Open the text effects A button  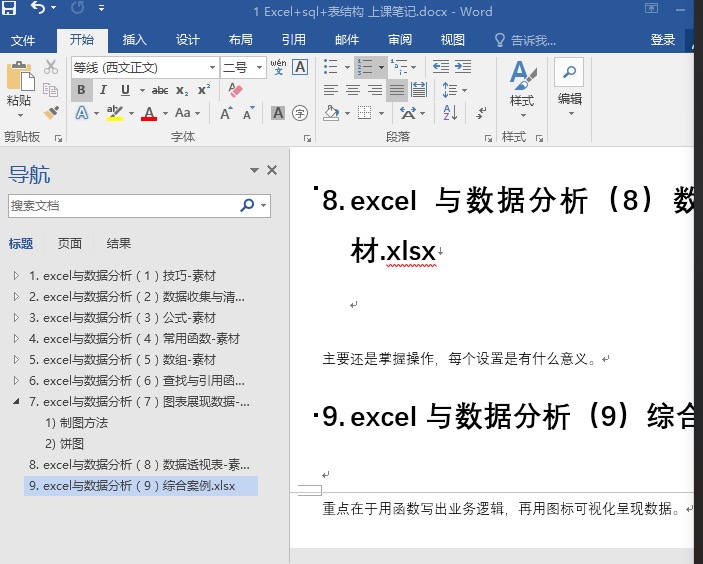click(x=82, y=113)
